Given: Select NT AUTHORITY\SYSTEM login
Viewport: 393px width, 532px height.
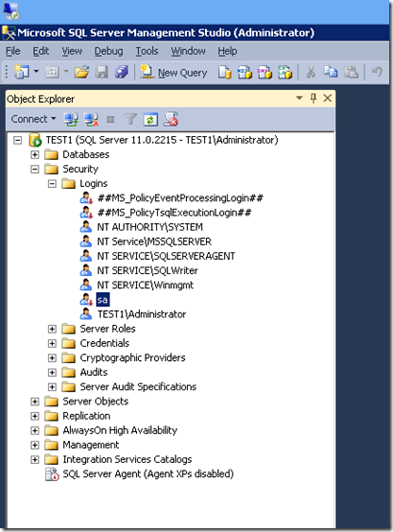Looking at the screenshot, I should (x=150, y=228).
